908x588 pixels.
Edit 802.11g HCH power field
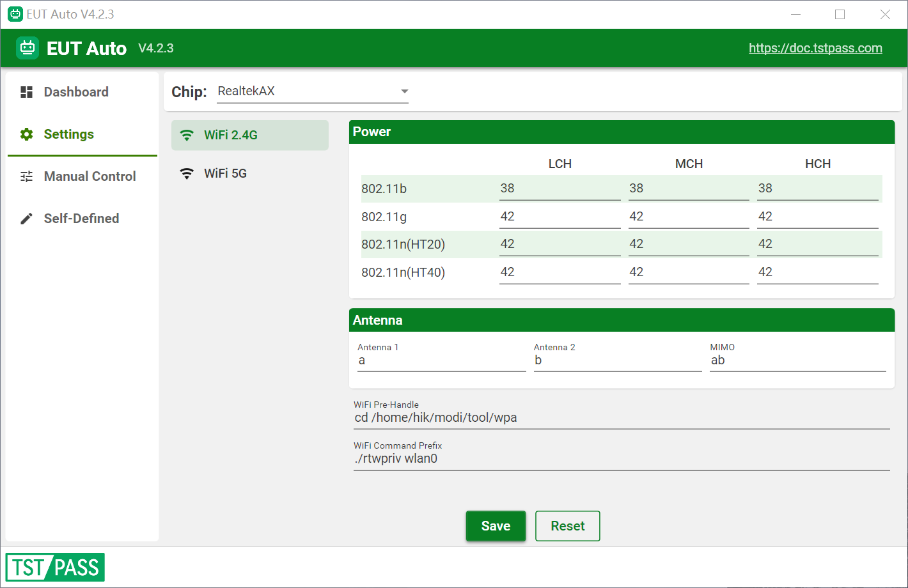point(817,217)
